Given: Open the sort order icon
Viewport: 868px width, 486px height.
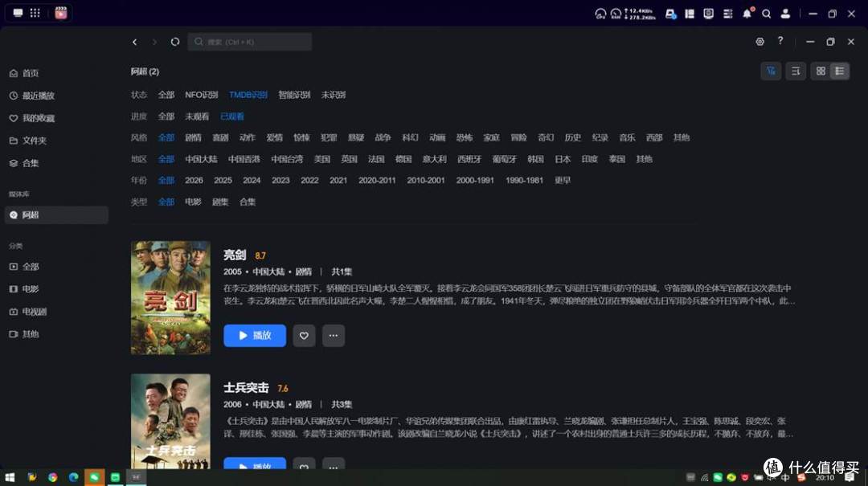Looking at the screenshot, I should point(796,71).
